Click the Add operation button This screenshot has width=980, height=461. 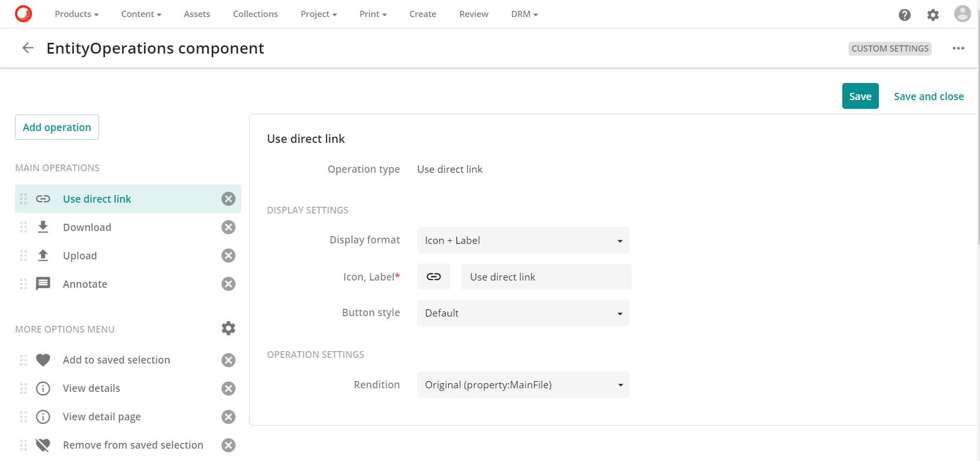click(x=57, y=127)
